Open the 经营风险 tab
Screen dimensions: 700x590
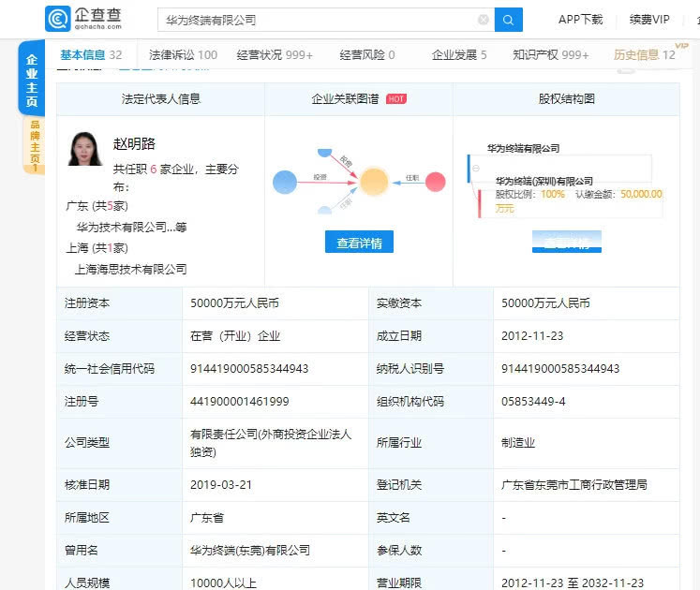click(367, 55)
